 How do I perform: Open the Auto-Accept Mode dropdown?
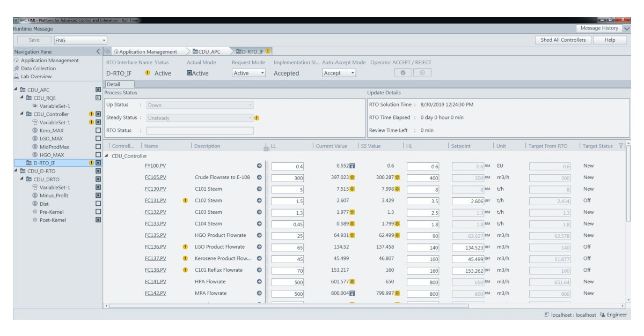[x=339, y=73]
